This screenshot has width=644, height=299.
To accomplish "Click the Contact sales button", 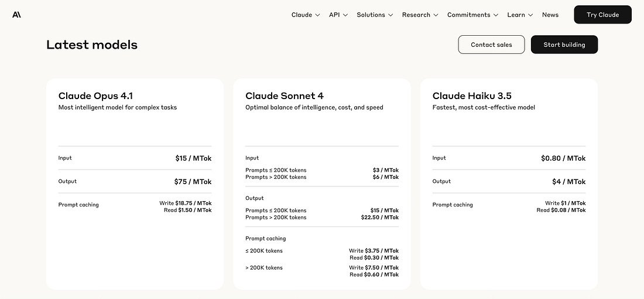I will pyautogui.click(x=491, y=45).
